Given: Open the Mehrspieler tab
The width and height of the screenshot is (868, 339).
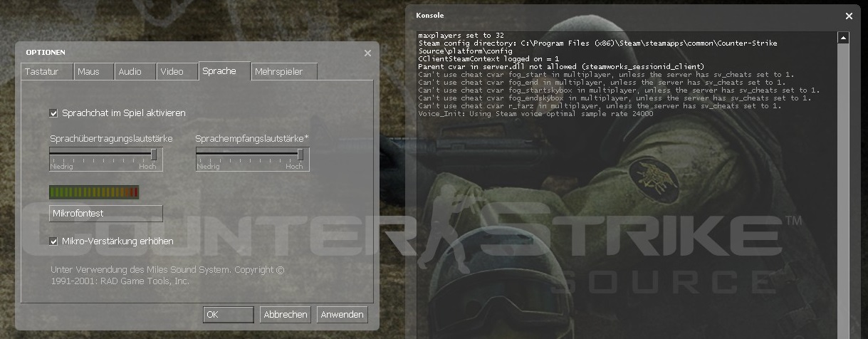Looking at the screenshot, I should point(284,71).
